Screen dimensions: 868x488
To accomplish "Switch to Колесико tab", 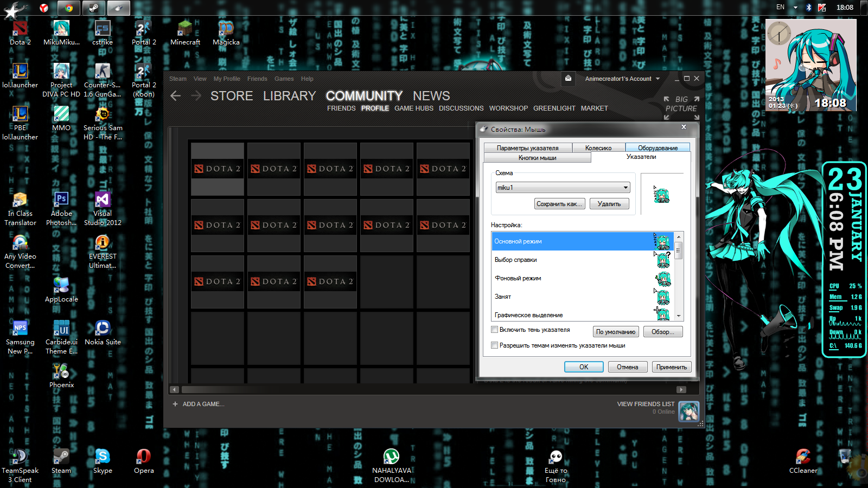I will click(x=598, y=148).
